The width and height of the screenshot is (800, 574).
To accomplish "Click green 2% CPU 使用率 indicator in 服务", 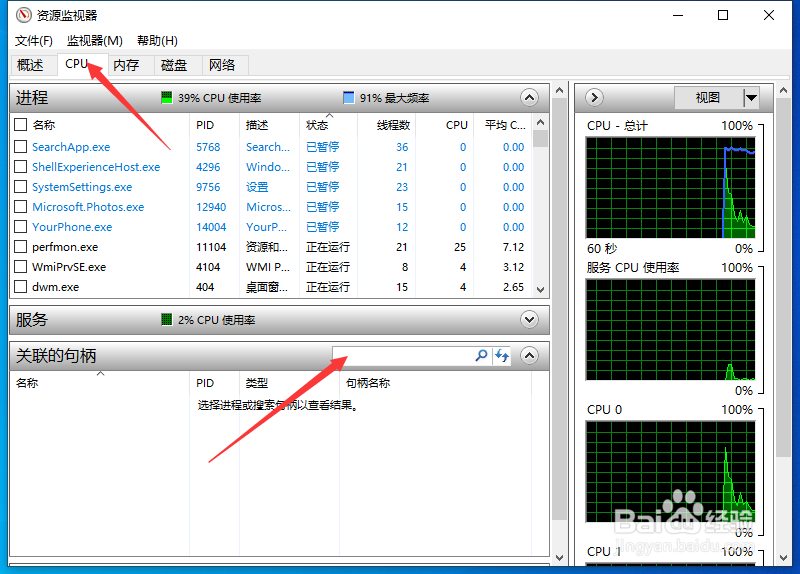I will [166, 320].
